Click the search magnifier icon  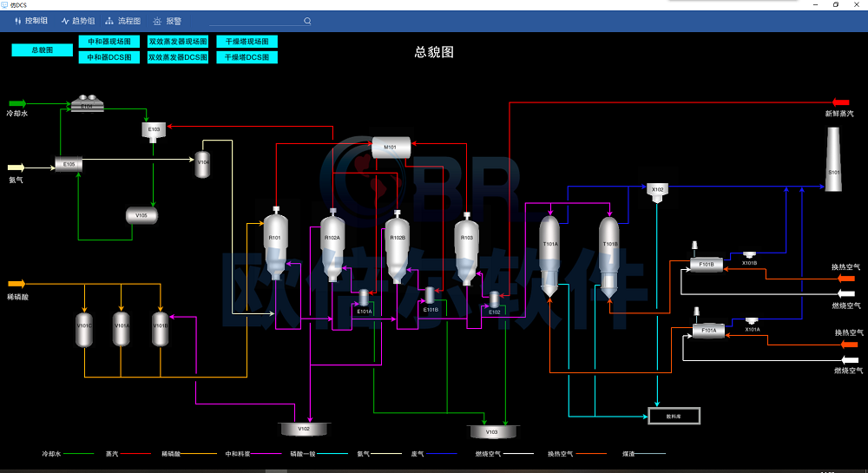point(307,21)
